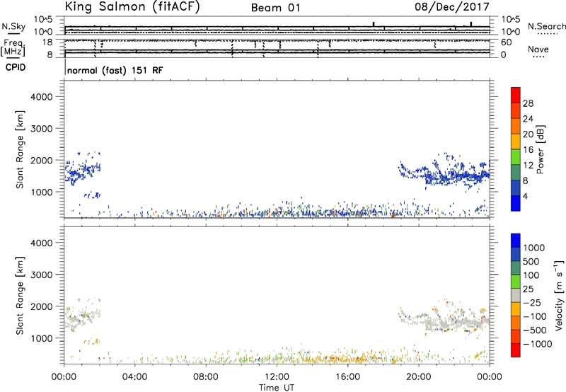The image size is (566, 392).
Task: Click the '16:00' time axis tick label
Action: (347, 377)
